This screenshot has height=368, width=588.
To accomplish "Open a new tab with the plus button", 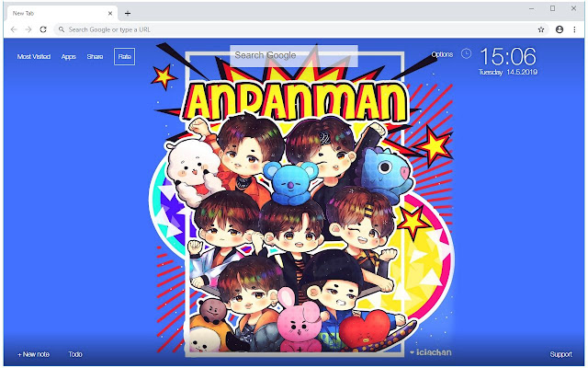I will [x=128, y=14].
